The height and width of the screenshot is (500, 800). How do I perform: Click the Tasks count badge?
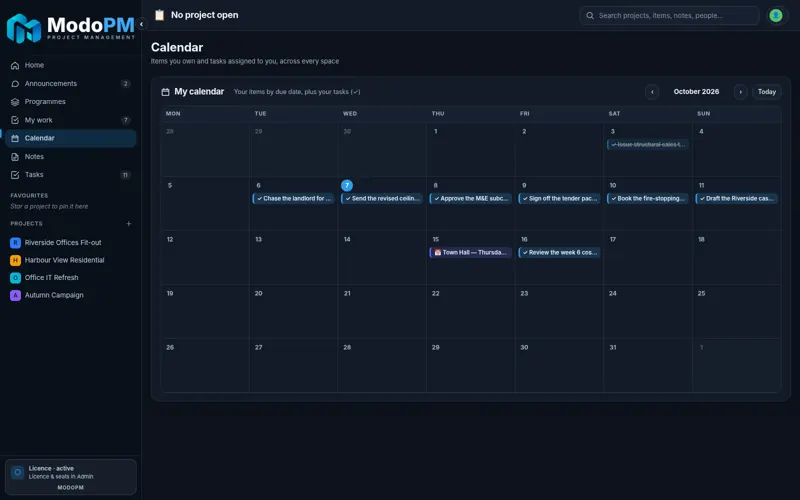tap(125, 175)
